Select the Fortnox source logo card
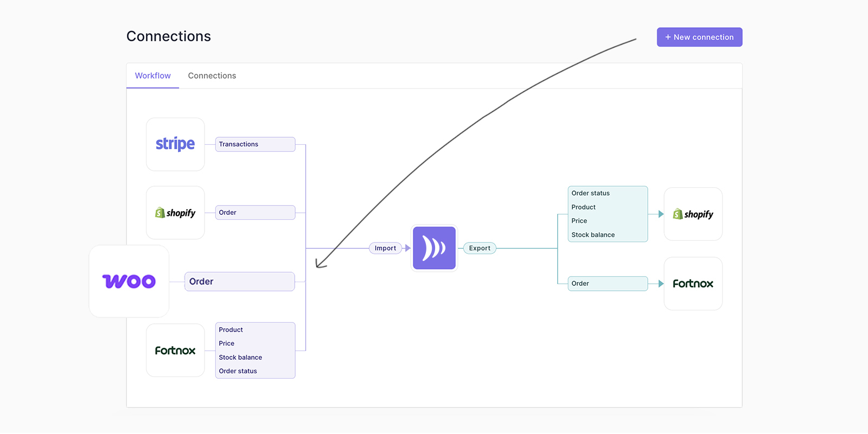Viewport: 868px width, 434px height. (x=175, y=350)
